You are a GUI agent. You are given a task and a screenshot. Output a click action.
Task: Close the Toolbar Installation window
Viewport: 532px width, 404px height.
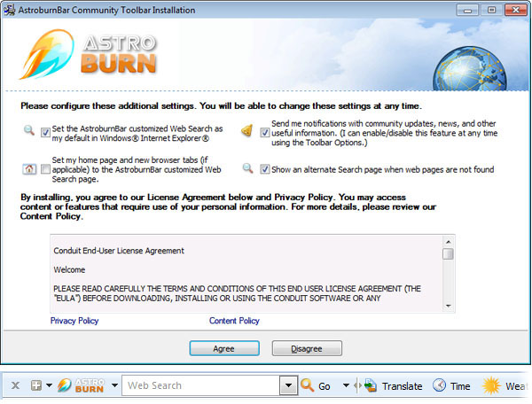tap(515, 10)
